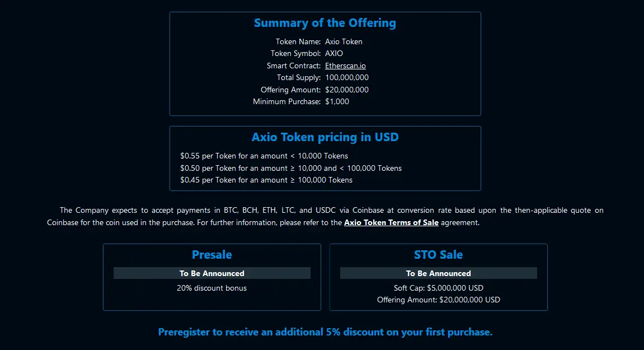This screenshot has width=644, height=350.
Task: Open the Axio Token Terms of Sale agreement
Action: click(x=391, y=222)
